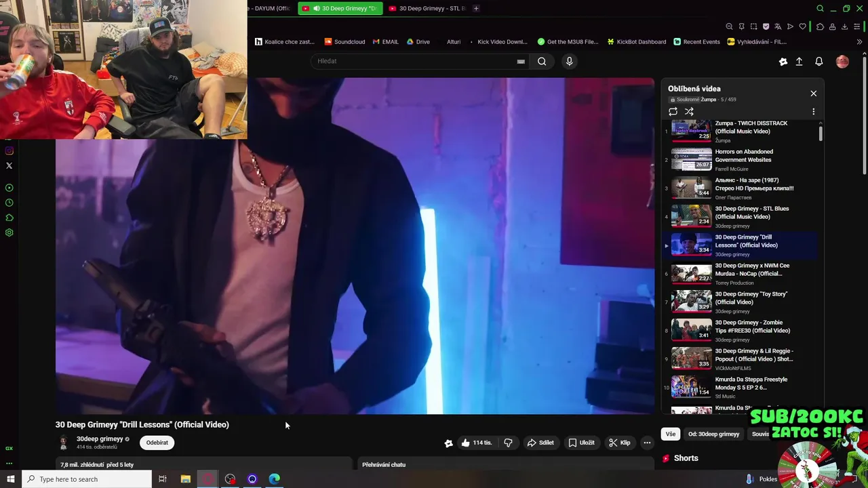
Task: Open more video actions three-dot menu
Action: click(x=647, y=443)
